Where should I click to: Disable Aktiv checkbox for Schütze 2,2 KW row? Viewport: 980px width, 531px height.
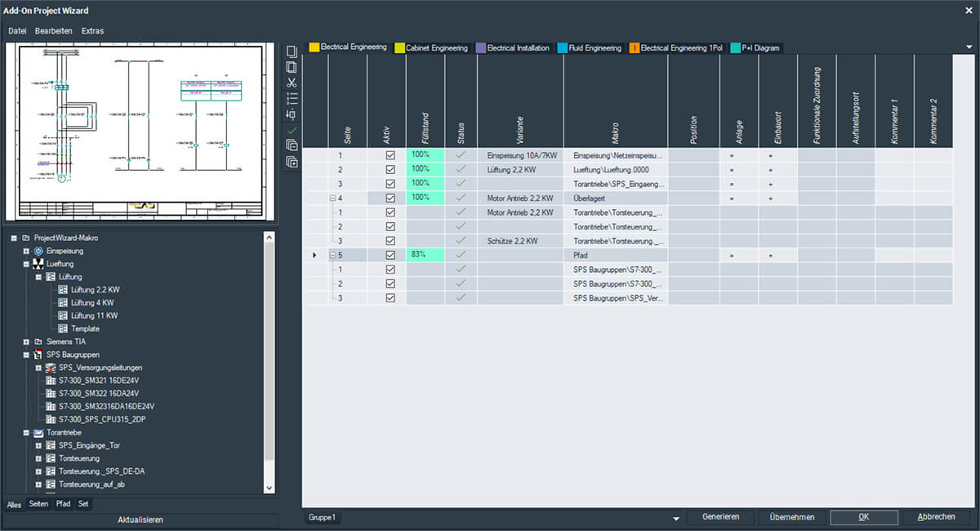pyautogui.click(x=390, y=241)
